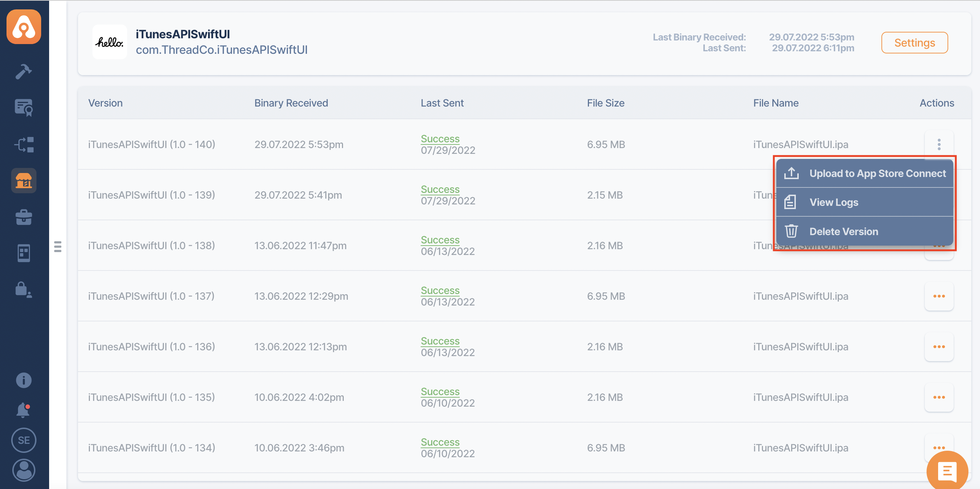Open the user profile avatar icon
Image resolution: width=980 pixels, height=489 pixels.
click(x=23, y=470)
